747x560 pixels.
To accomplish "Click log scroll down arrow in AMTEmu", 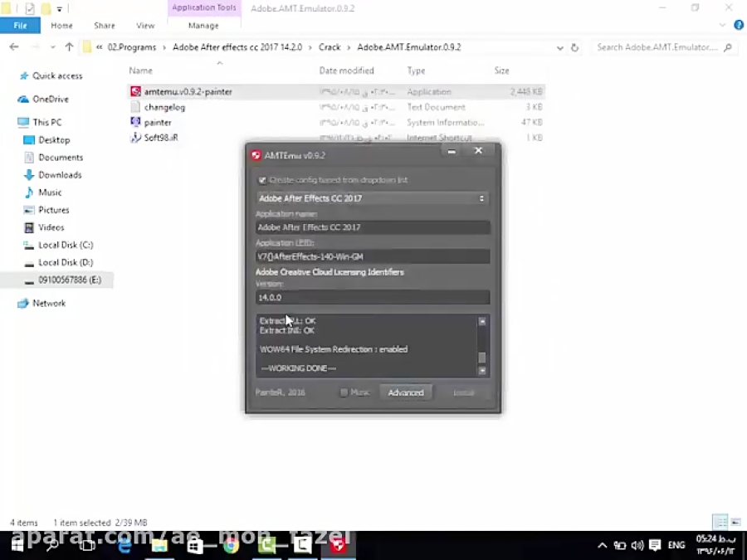I will tap(482, 371).
